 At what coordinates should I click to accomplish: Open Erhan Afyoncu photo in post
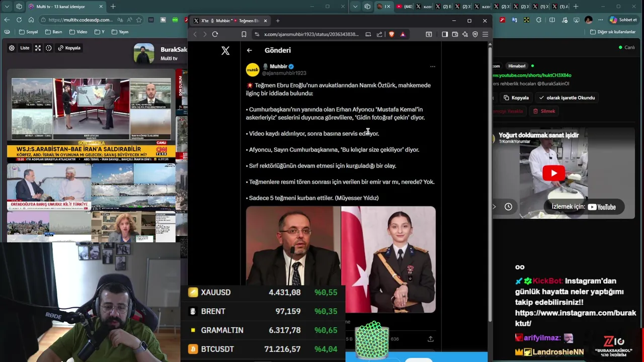tap(293, 246)
